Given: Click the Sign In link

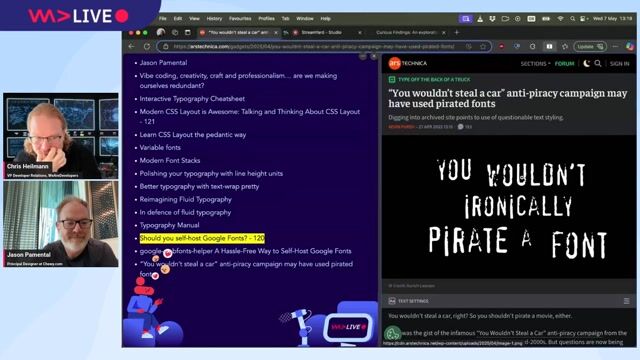Looking at the screenshot, I should point(619,64).
